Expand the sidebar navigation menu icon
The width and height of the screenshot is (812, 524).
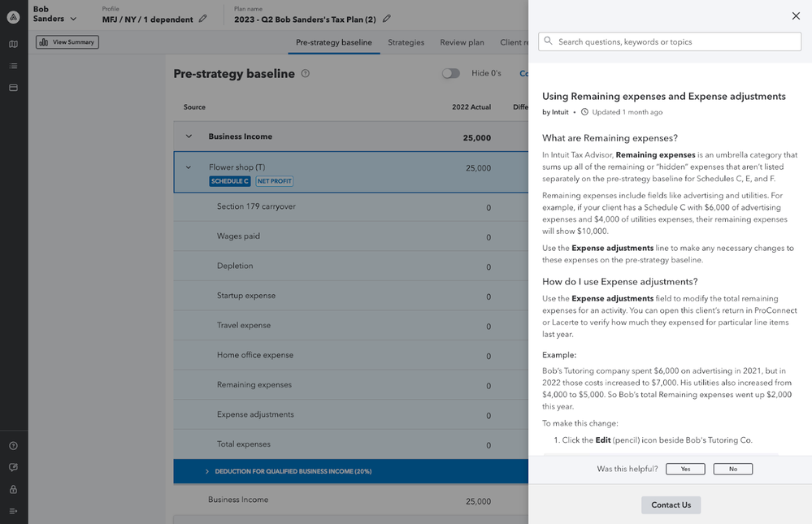click(13, 511)
